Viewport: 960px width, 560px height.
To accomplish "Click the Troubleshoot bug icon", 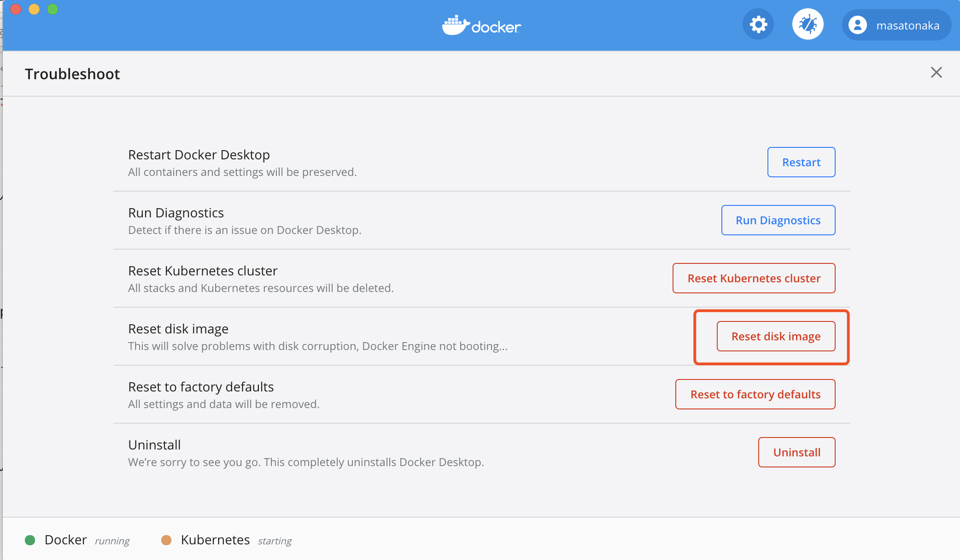I will [808, 24].
